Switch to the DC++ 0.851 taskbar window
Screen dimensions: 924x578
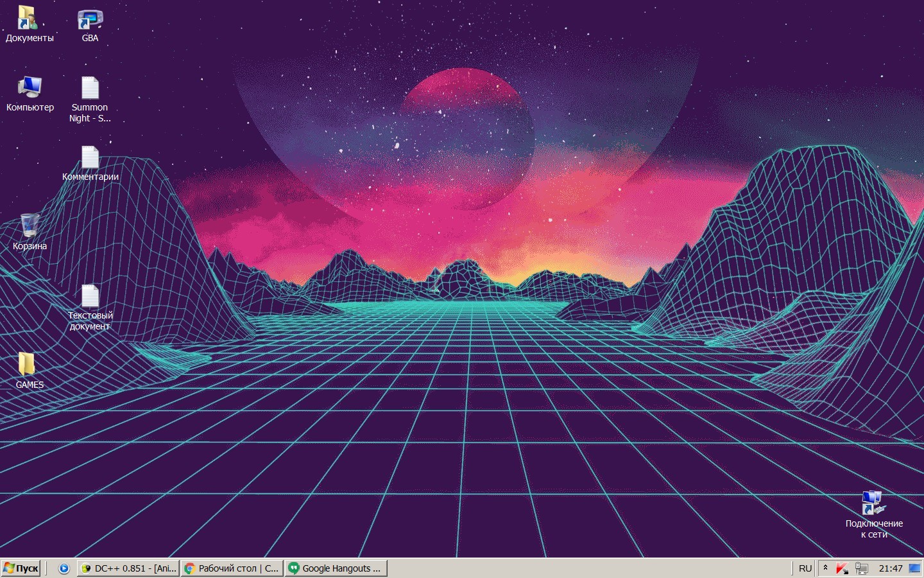click(x=128, y=568)
